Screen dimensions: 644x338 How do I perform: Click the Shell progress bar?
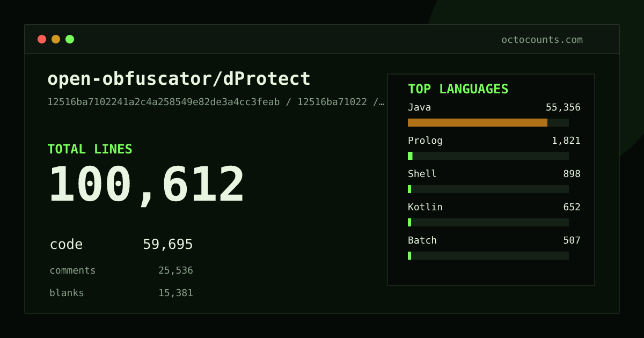pyautogui.click(x=488, y=189)
